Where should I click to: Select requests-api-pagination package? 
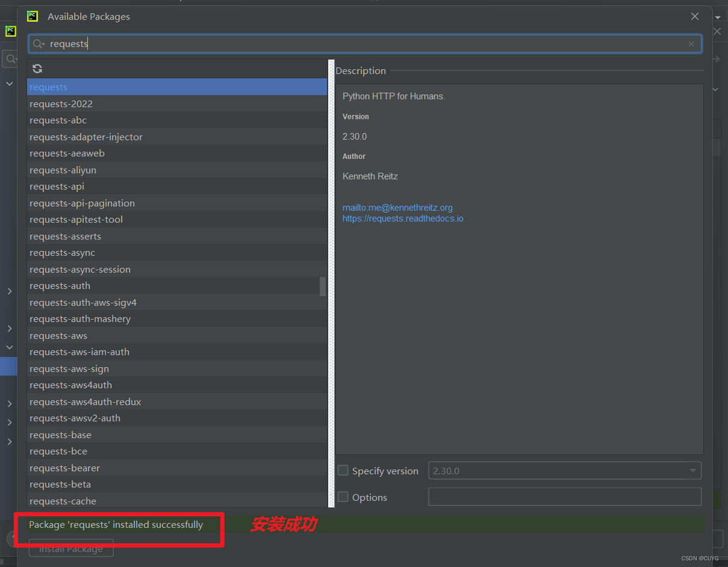177,203
